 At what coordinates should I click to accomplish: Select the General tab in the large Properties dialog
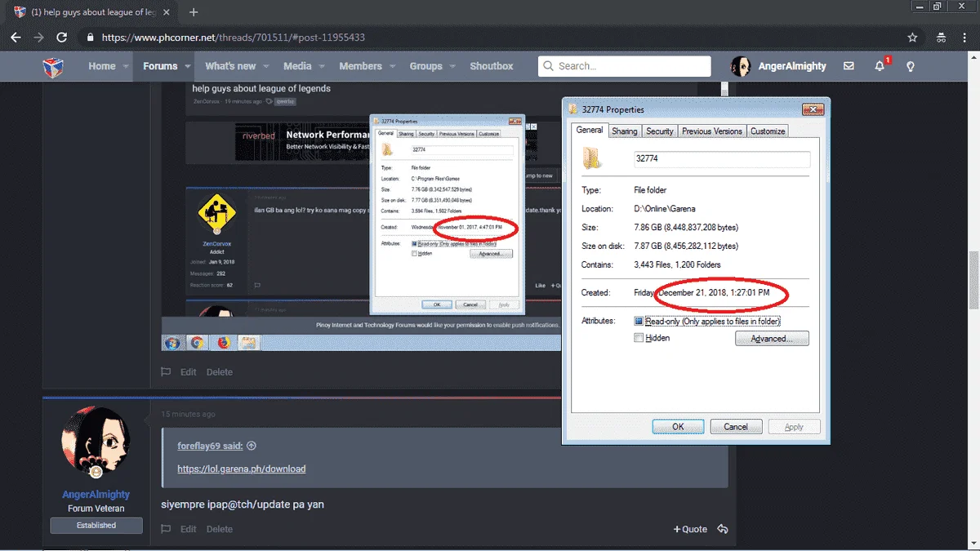click(x=590, y=130)
